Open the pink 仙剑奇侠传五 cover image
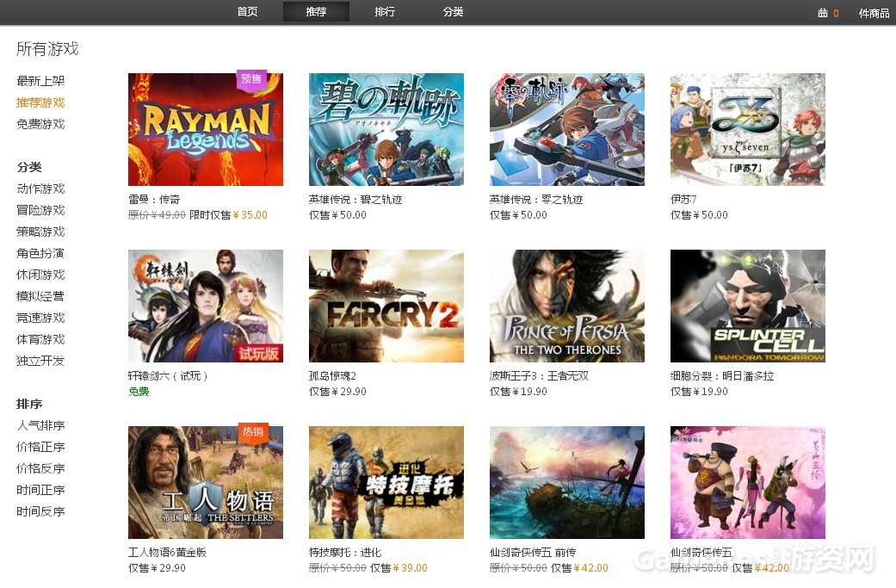896x588 pixels. click(747, 482)
